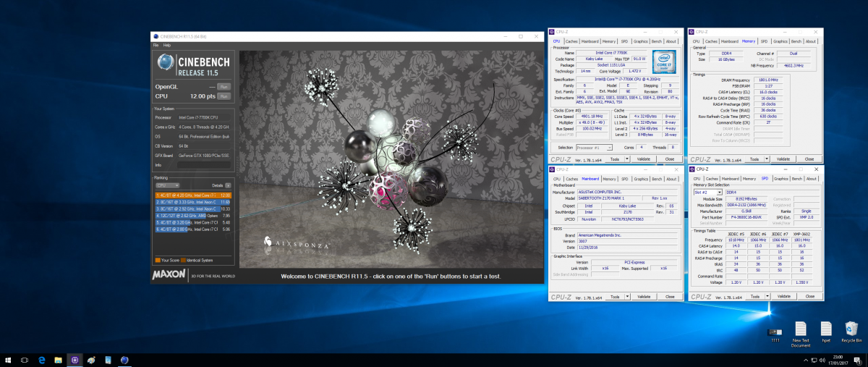The image size is (868, 367).
Task: Open File Explorer from the taskbar
Action: (x=58, y=360)
